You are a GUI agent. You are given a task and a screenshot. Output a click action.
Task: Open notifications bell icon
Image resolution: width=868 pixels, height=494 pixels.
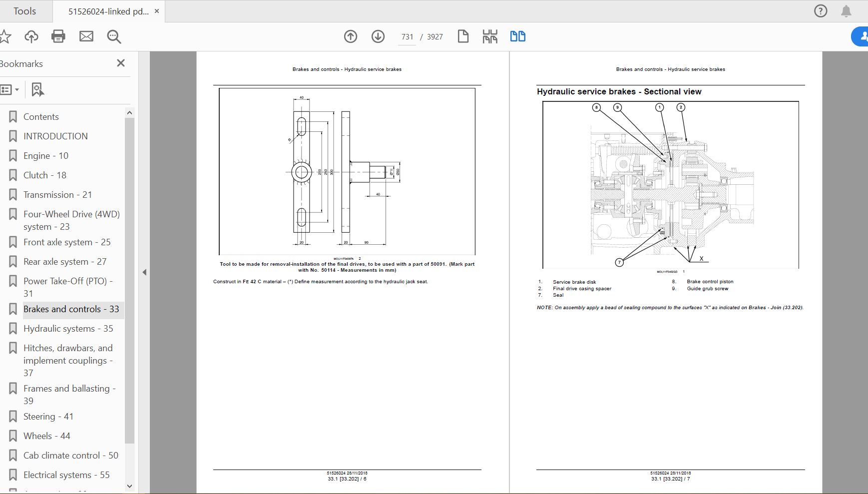point(846,11)
